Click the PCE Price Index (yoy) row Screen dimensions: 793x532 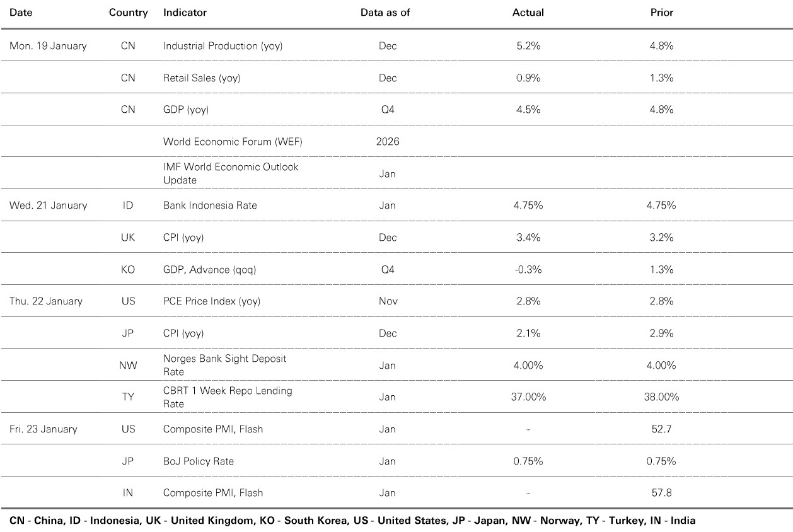[212, 301]
